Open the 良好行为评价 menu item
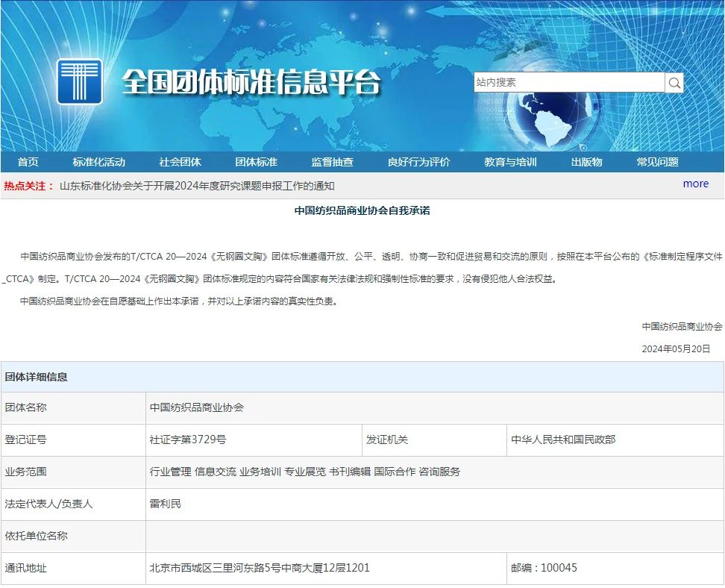Screen dimensions: 725x588 coord(418,162)
